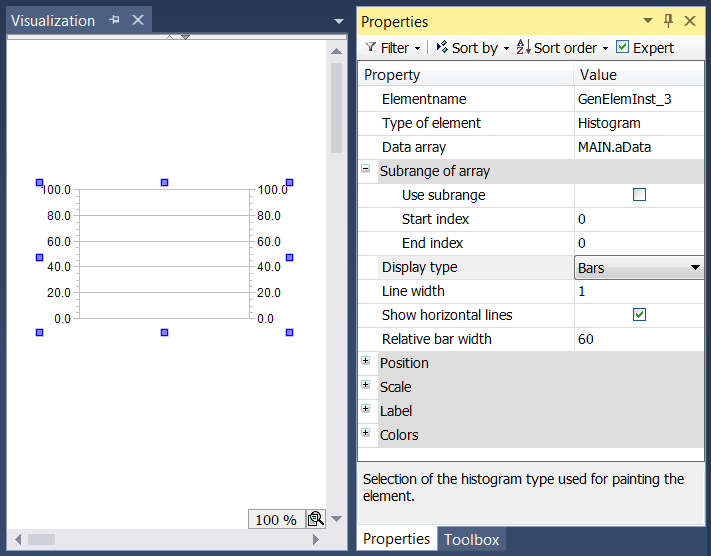Expand the Colors group
711x556 pixels.
click(x=365, y=433)
